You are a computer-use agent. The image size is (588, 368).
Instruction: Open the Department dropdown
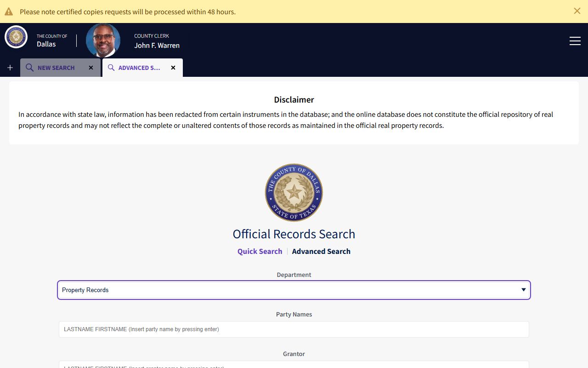click(x=294, y=290)
